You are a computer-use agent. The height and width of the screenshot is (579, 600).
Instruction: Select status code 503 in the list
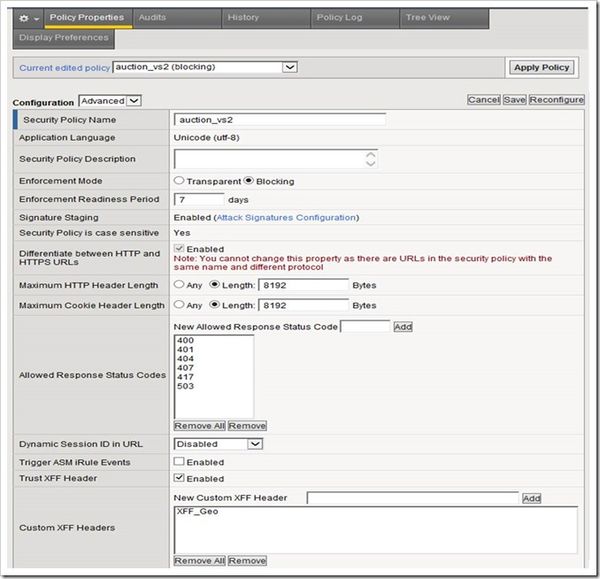(x=186, y=386)
